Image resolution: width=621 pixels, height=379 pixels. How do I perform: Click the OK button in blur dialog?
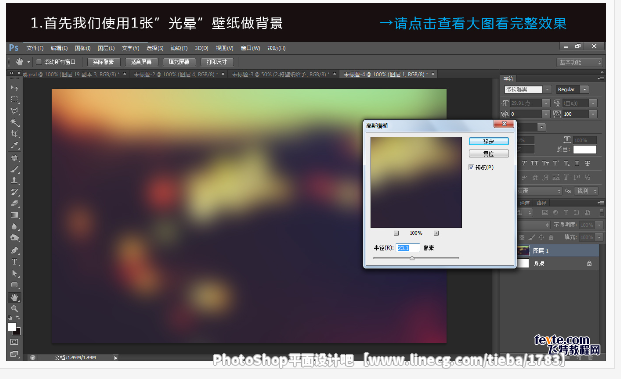coord(489,141)
